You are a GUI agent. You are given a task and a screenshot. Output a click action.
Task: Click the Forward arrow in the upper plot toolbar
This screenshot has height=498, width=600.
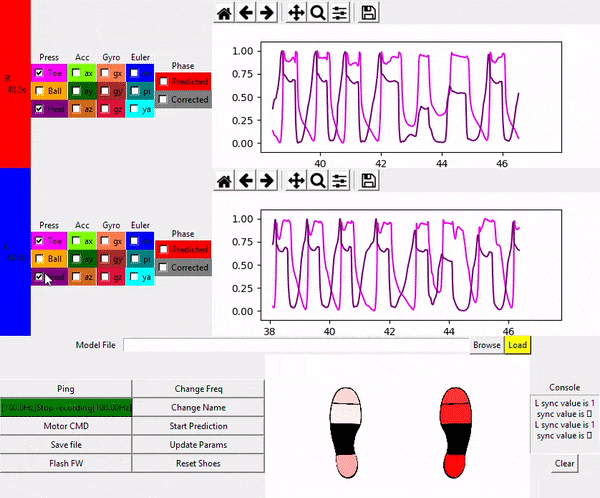(x=267, y=13)
